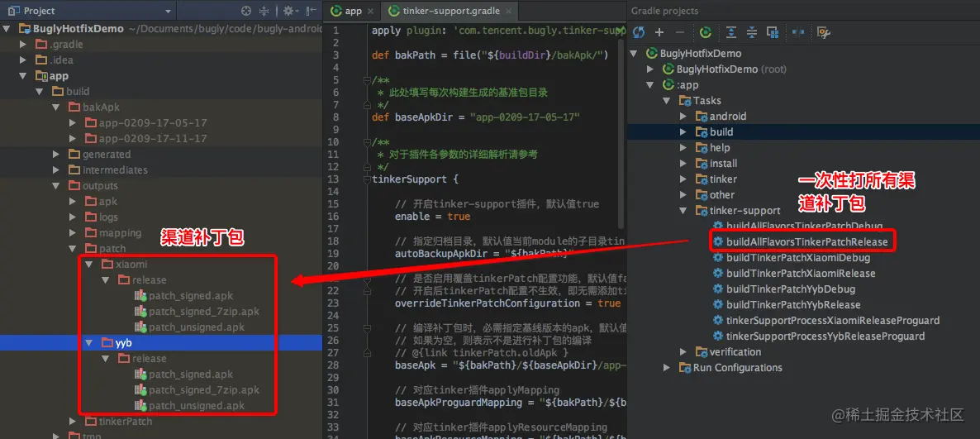The image size is (980, 439).
Task: Detach Gradle project with the minus icon
Action: point(680,32)
